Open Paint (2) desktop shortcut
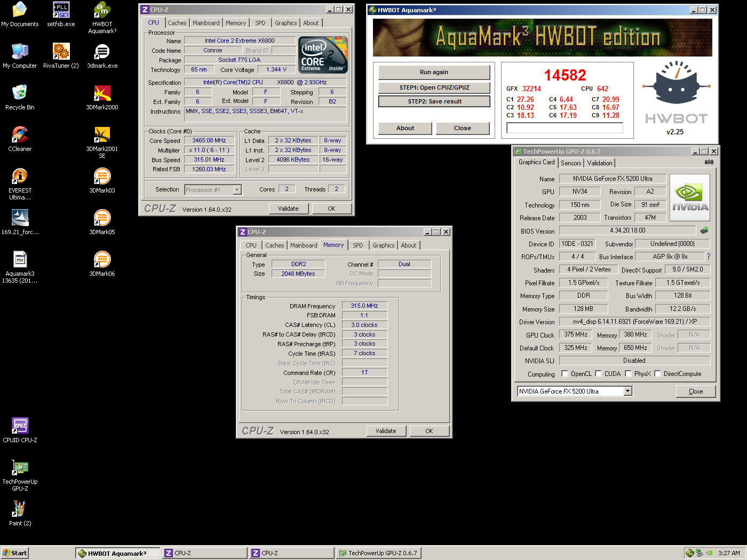The width and height of the screenshot is (747, 560). pos(20,514)
